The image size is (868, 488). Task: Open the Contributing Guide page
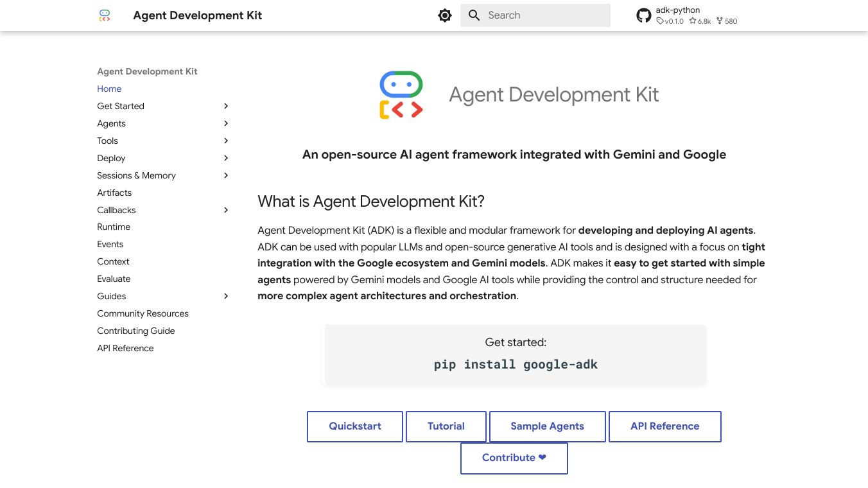[136, 331]
